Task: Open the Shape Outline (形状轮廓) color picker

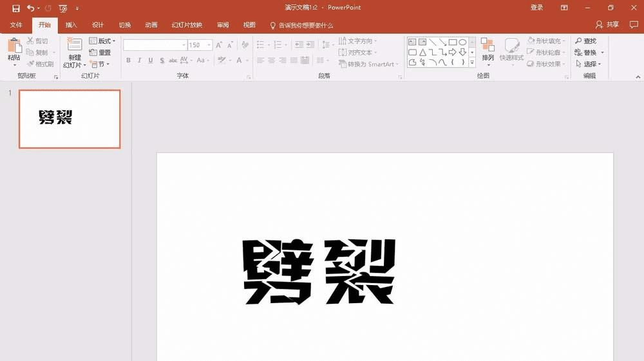Action: [x=546, y=52]
